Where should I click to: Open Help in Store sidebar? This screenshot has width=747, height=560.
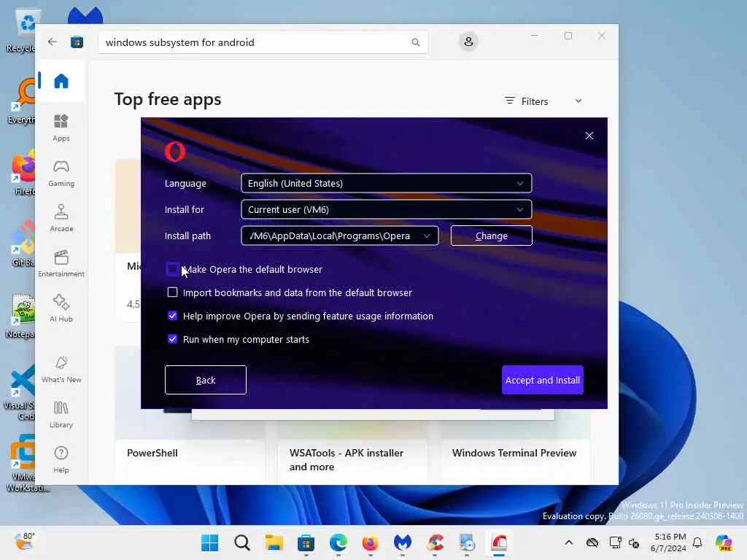click(61, 459)
